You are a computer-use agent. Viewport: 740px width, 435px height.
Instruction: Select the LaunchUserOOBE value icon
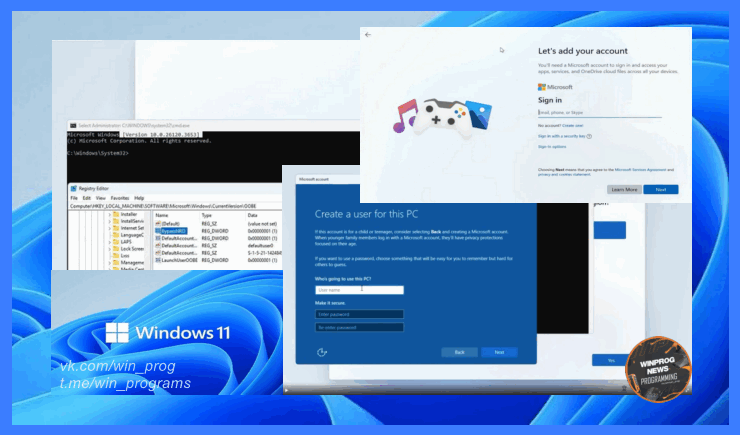pos(158,260)
